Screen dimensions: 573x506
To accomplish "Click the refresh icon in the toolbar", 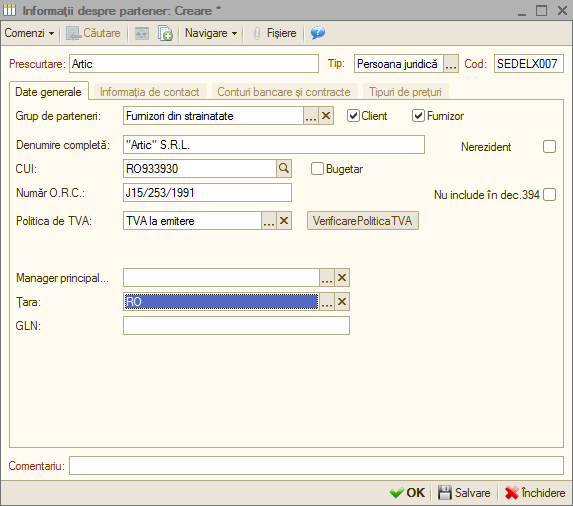I will 142,33.
